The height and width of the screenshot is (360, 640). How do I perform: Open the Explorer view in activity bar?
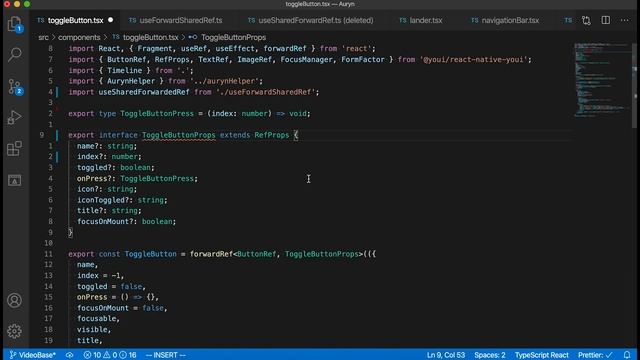(15, 24)
